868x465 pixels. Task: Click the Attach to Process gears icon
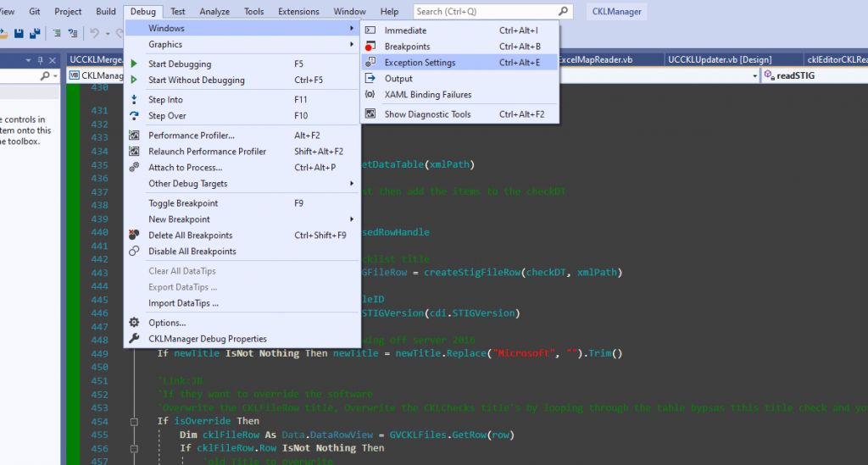(x=134, y=167)
